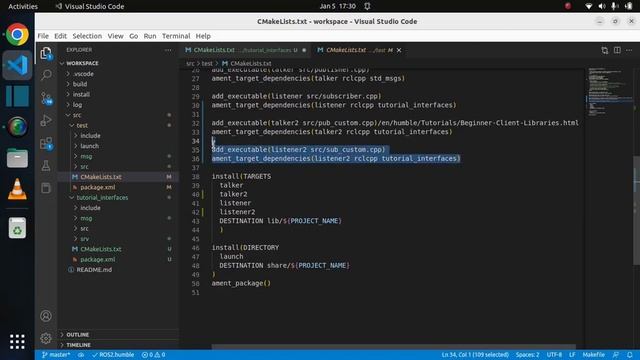The width and height of the screenshot is (640, 360).
Task: Expand the .vscode folder
Action: click(x=83, y=74)
